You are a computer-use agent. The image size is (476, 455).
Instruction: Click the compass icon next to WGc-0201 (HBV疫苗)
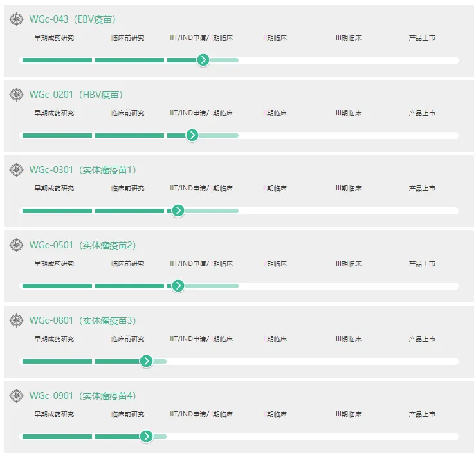coord(16,95)
